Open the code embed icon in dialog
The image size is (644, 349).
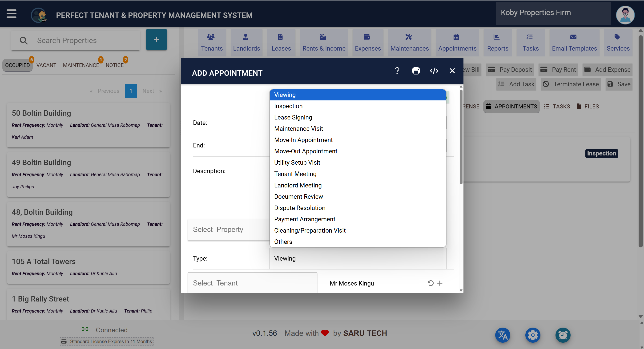pos(434,71)
